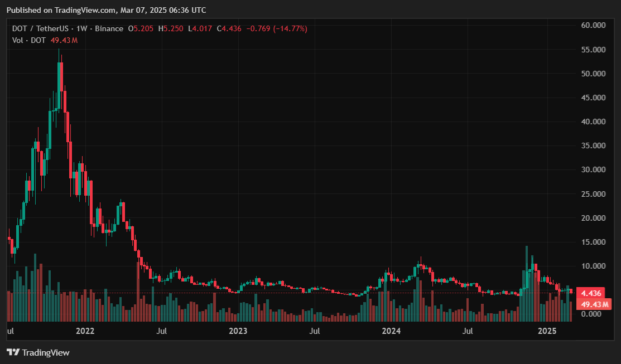Viewport: 621px width, 364px height.
Task: Click the 30.000 price scale label
Action: [x=593, y=170]
